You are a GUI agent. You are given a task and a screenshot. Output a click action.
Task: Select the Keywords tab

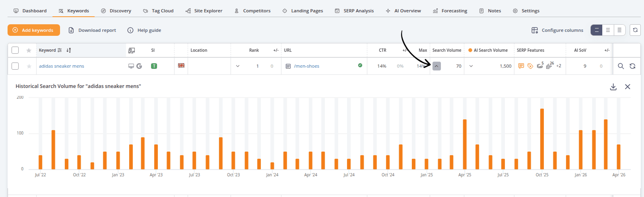[74, 11]
